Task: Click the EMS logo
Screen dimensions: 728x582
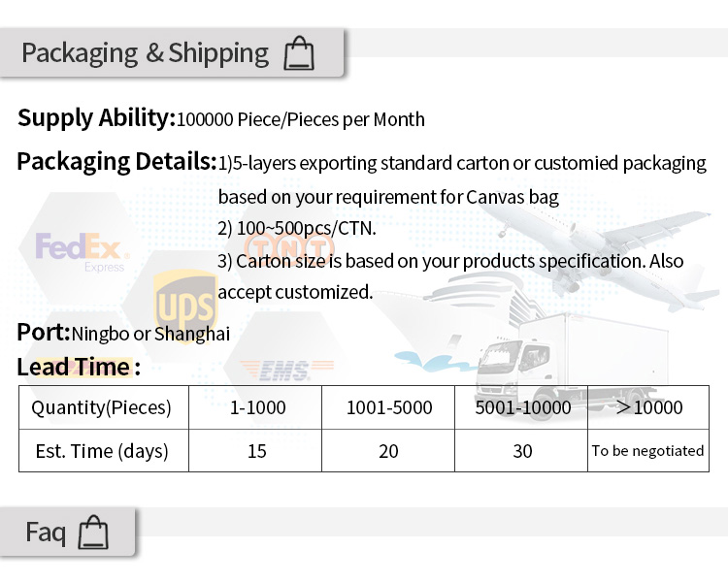Action: click(x=287, y=371)
